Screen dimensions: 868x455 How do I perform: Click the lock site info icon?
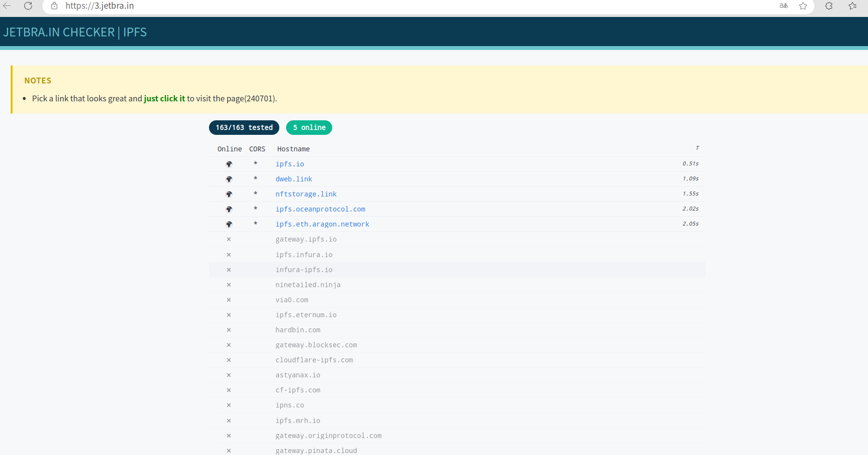tap(54, 6)
